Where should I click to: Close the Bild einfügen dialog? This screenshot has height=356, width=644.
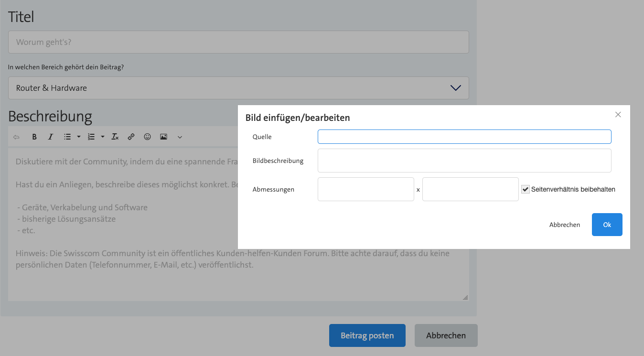click(618, 115)
